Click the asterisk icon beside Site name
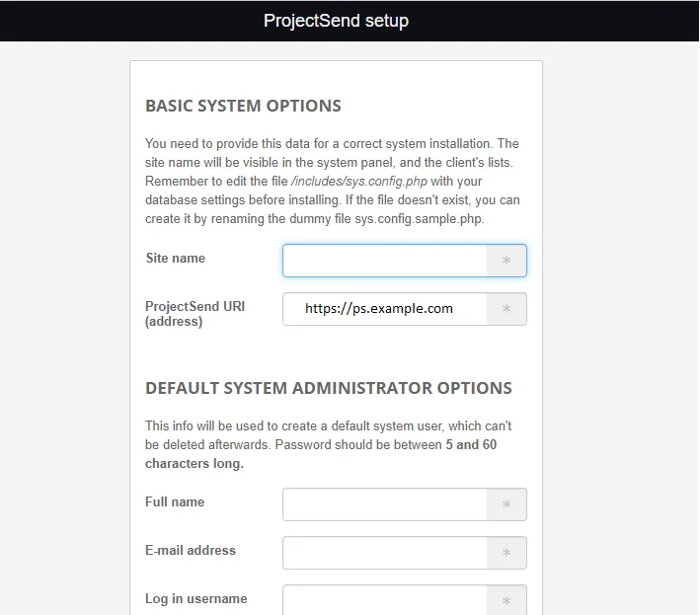This screenshot has width=700, height=615. (x=506, y=261)
